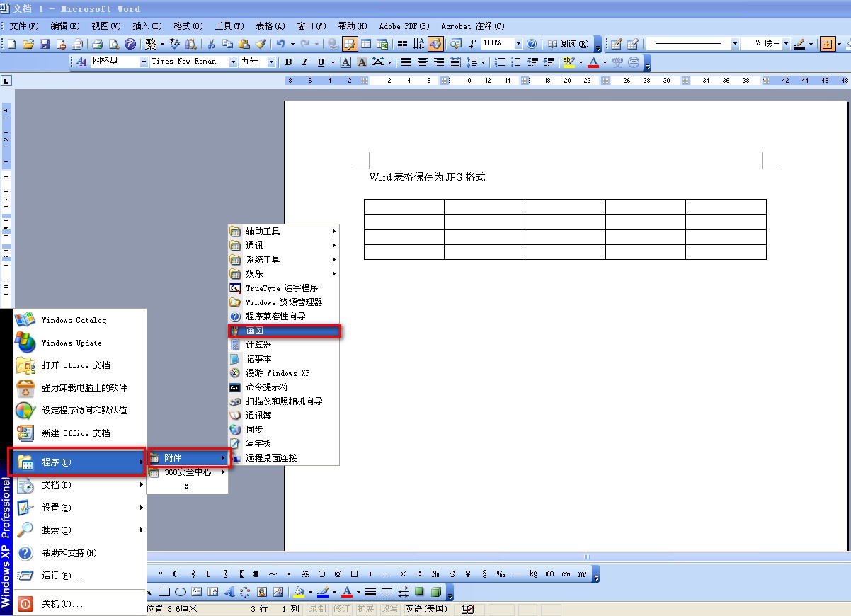Toggle the Tables and Borders toolbar button
The width and height of the screenshot is (851, 616).
coord(350,44)
